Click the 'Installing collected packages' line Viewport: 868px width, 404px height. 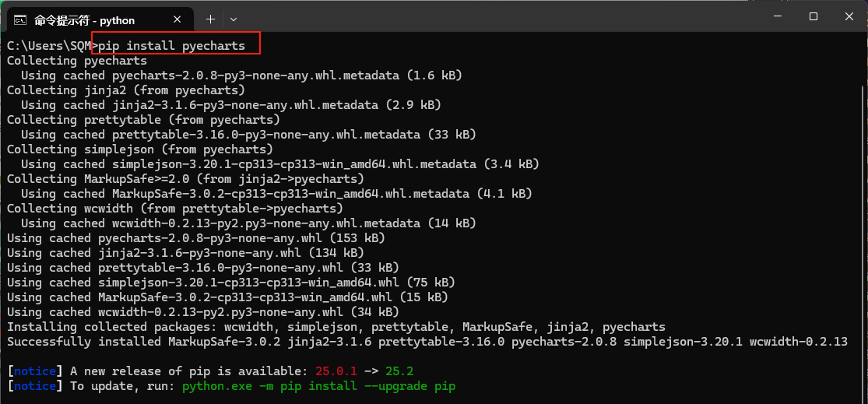pos(336,327)
